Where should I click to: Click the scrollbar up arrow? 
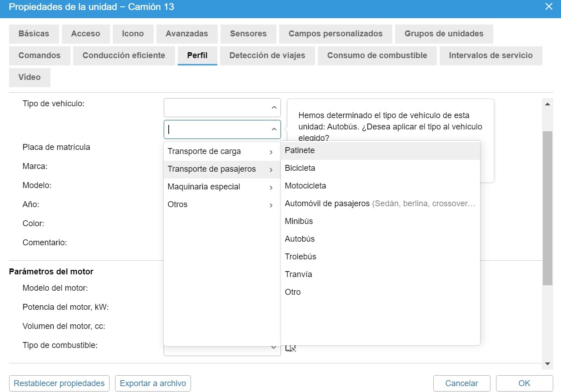[547, 104]
